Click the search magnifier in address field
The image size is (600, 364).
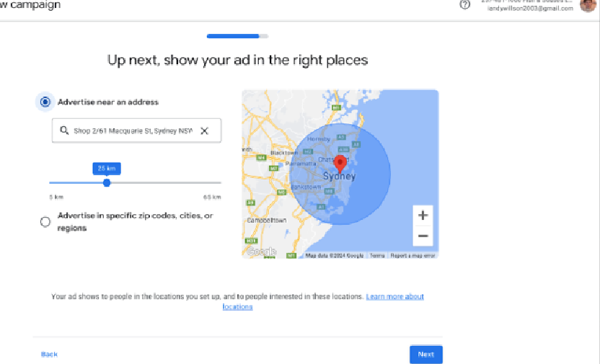(x=64, y=130)
